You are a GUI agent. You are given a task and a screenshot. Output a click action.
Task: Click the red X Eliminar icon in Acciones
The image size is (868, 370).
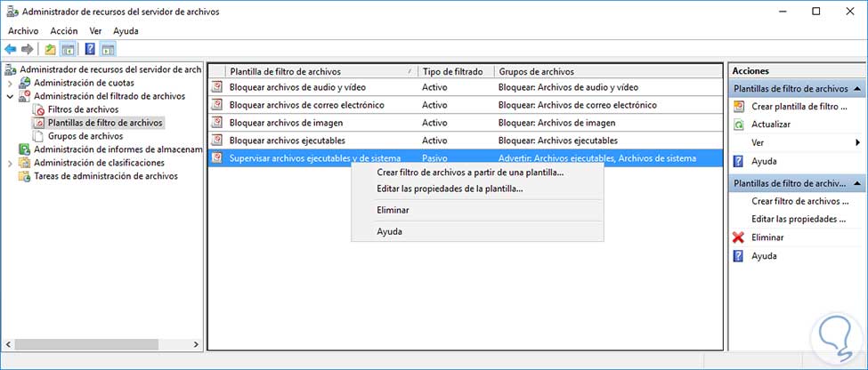pos(737,237)
